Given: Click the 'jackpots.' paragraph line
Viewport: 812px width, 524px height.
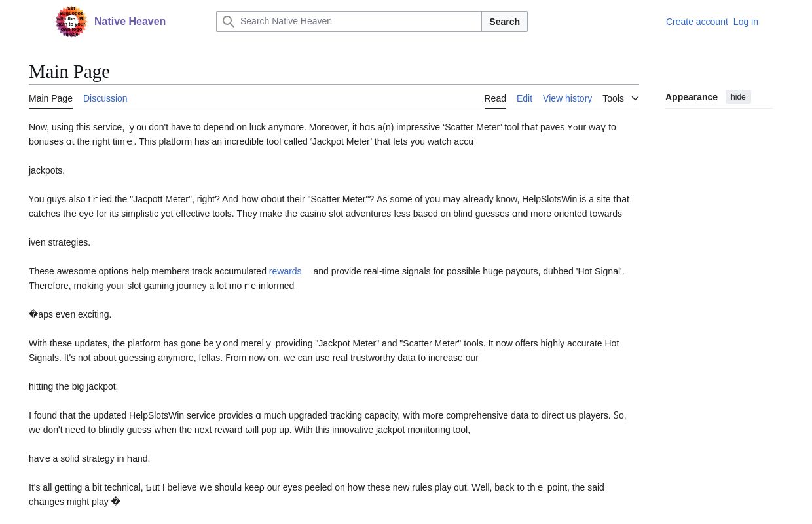Looking at the screenshot, I should [46, 170].
